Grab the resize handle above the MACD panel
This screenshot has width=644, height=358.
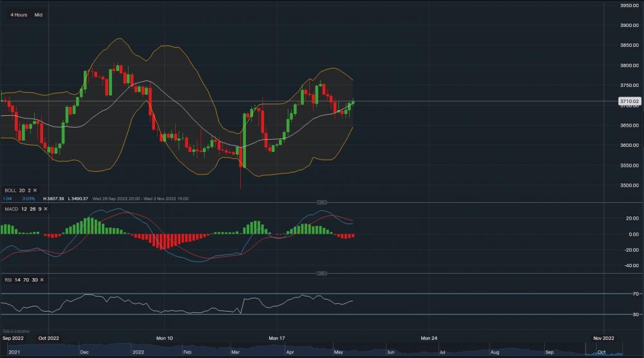pos(321,202)
